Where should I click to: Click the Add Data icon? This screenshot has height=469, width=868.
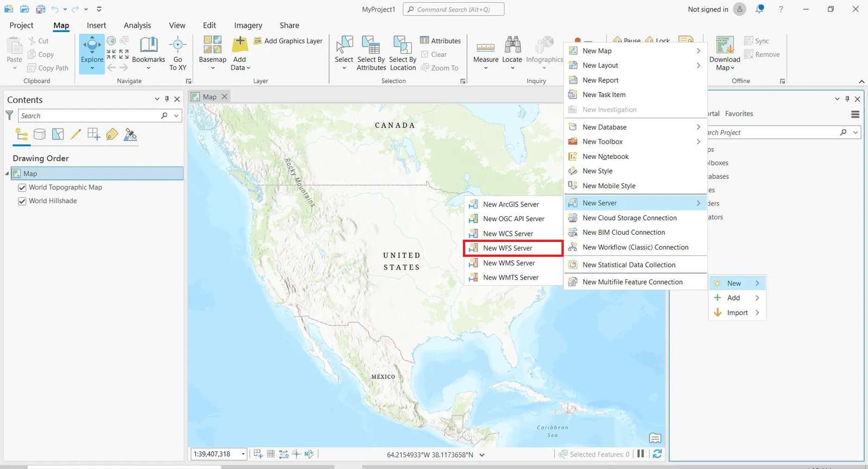click(x=240, y=46)
